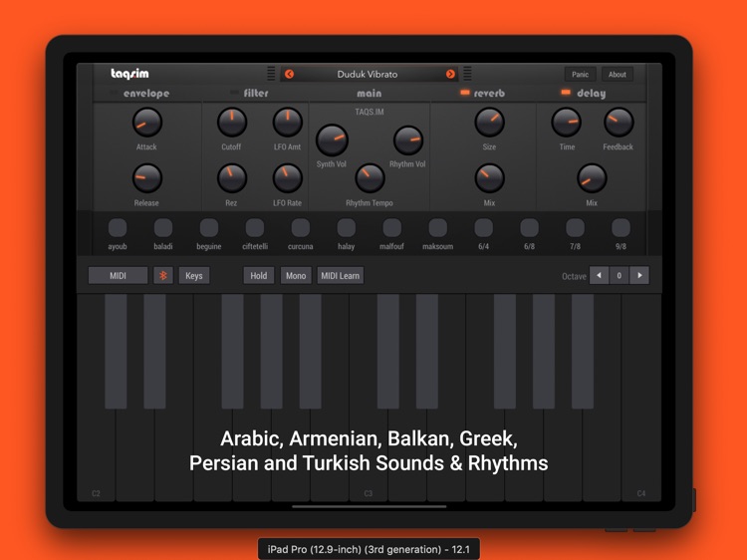
Task: Click the Rhythm Vol knob
Action: click(408, 140)
